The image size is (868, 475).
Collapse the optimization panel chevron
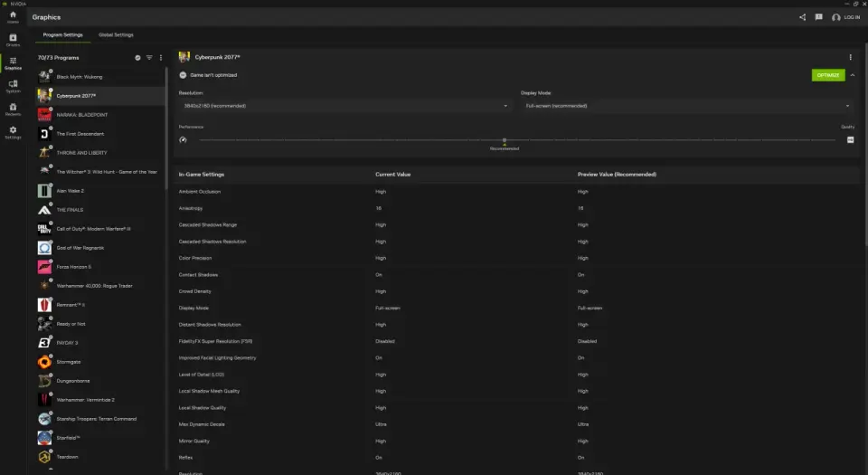tap(853, 75)
